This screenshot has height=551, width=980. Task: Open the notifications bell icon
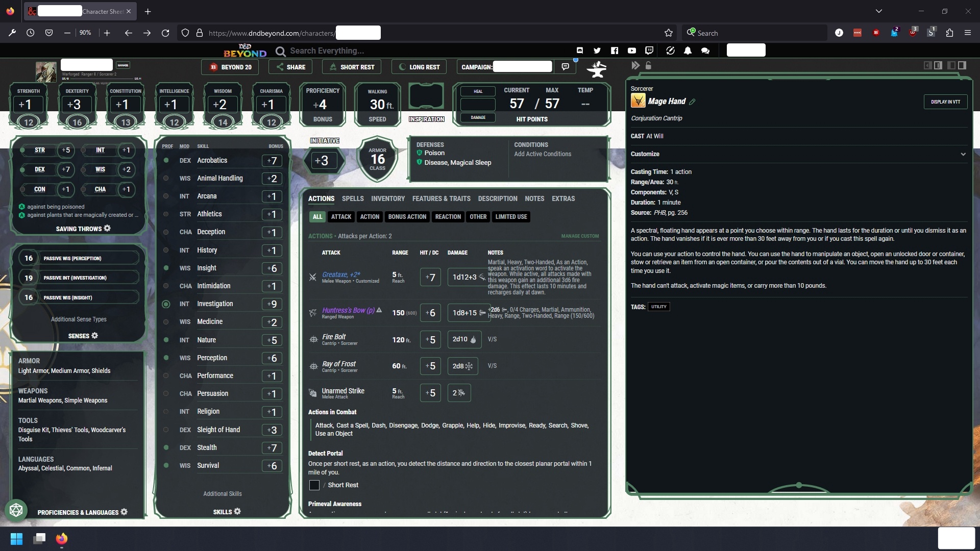tap(688, 51)
